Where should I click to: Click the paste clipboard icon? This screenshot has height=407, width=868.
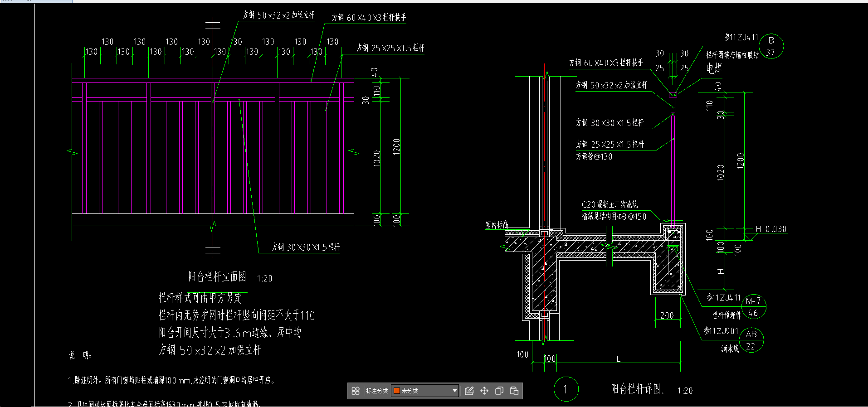pyautogui.click(x=514, y=391)
